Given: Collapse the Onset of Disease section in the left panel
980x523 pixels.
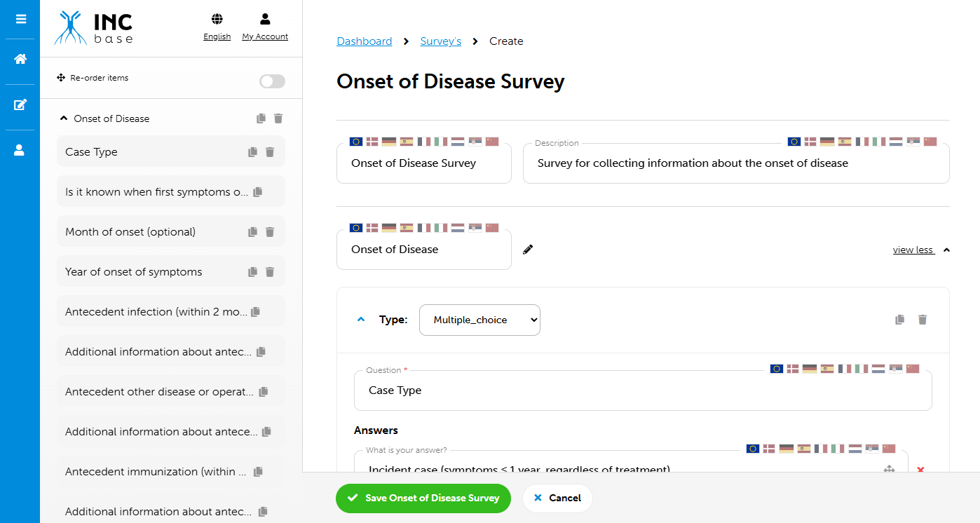Looking at the screenshot, I should (x=64, y=118).
